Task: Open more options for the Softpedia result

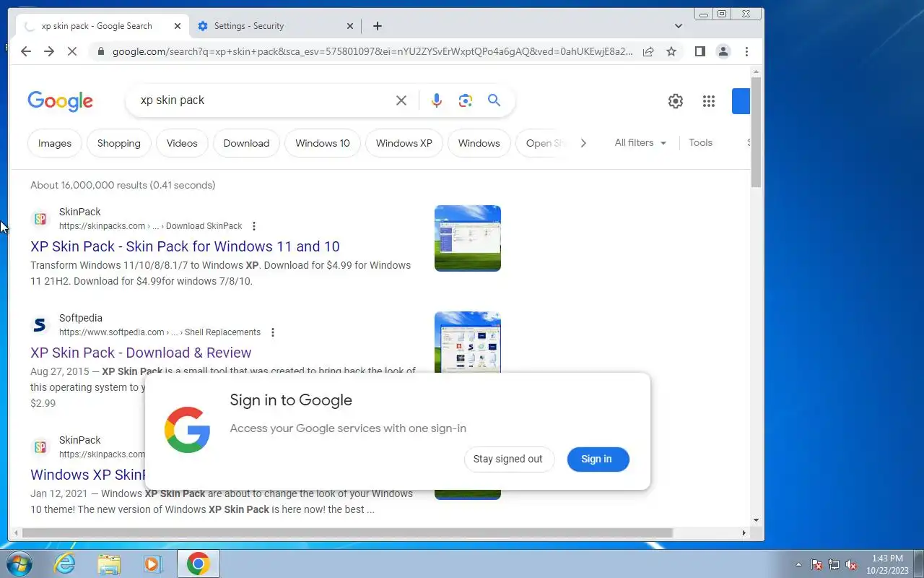Action: (272, 332)
